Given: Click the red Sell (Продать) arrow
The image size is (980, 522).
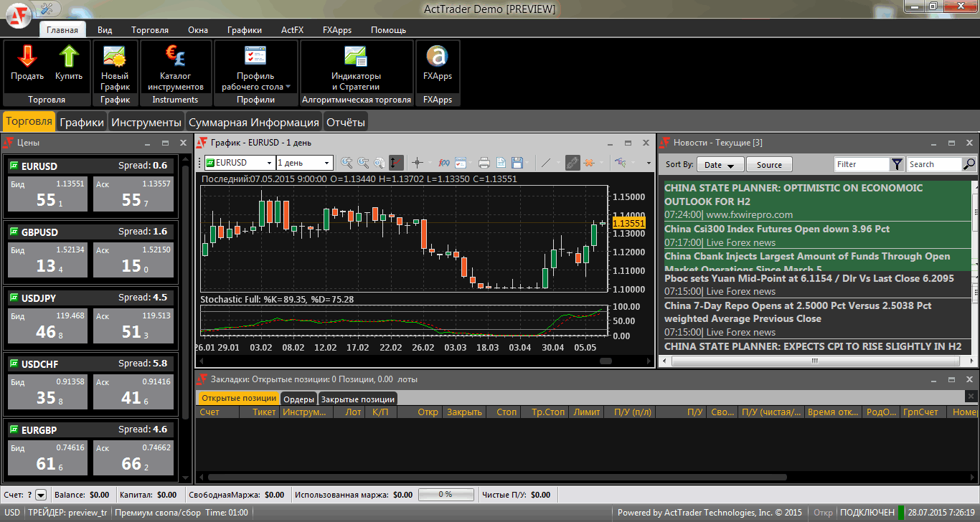Looking at the screenshot, I should (27, 57).
